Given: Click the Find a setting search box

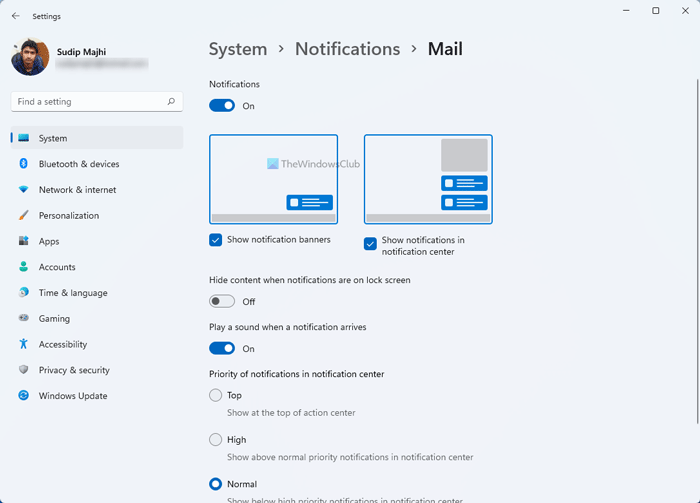Looking at the screenshot, I should tap(88, 102).
